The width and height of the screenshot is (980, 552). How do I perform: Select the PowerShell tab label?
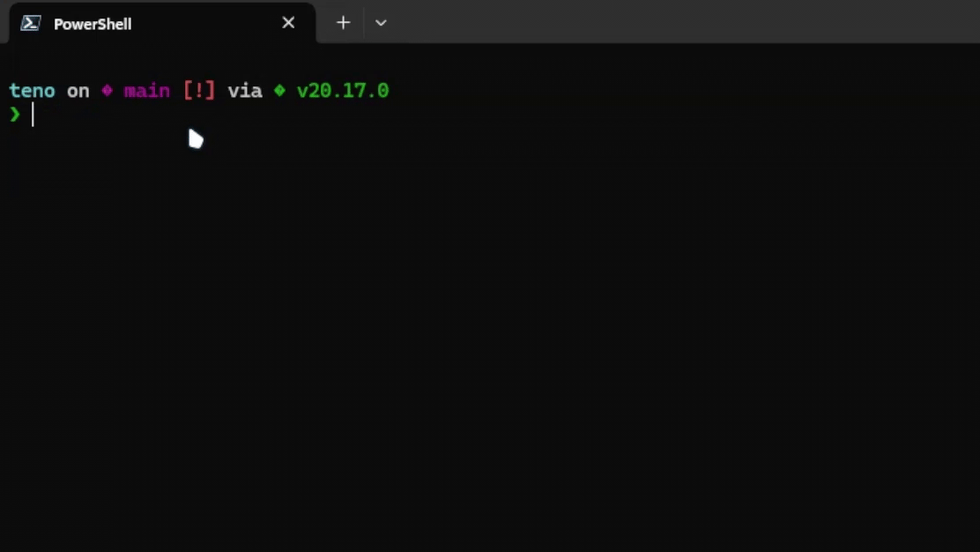(x=93, y=24)
